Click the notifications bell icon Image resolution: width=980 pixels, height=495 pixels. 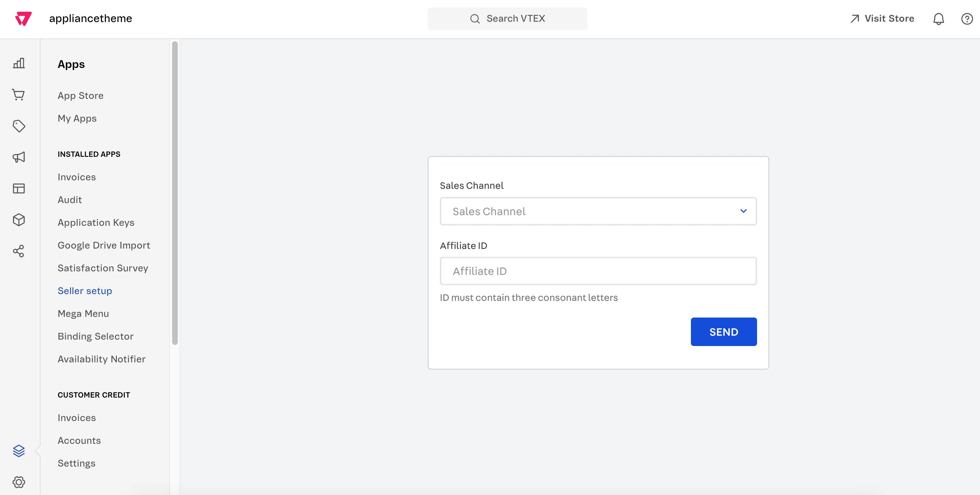coord(938,18)
